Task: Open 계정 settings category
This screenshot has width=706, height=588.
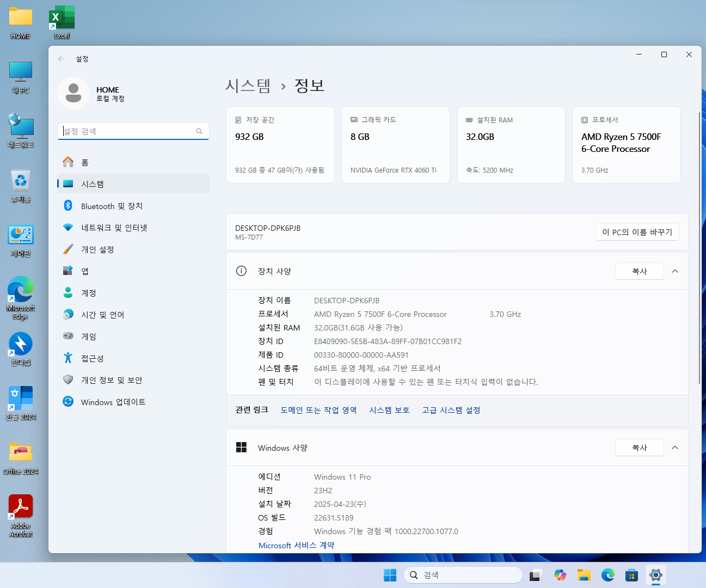Action: click(x=133, y=293)
